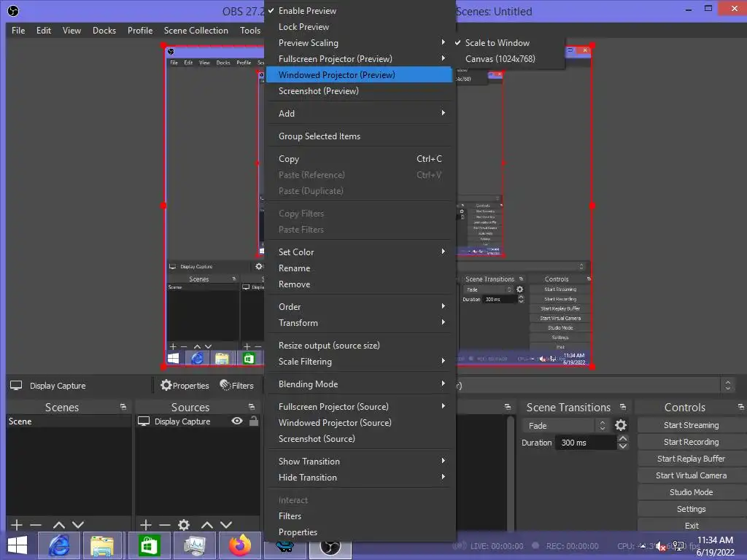Expand Blending Mode submenu
This screenshot has width=747, height=560.
358,384
